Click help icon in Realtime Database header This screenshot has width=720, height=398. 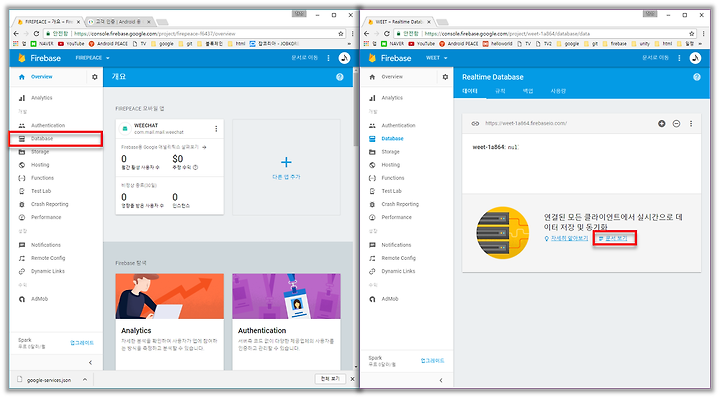(x=697, y=77)
